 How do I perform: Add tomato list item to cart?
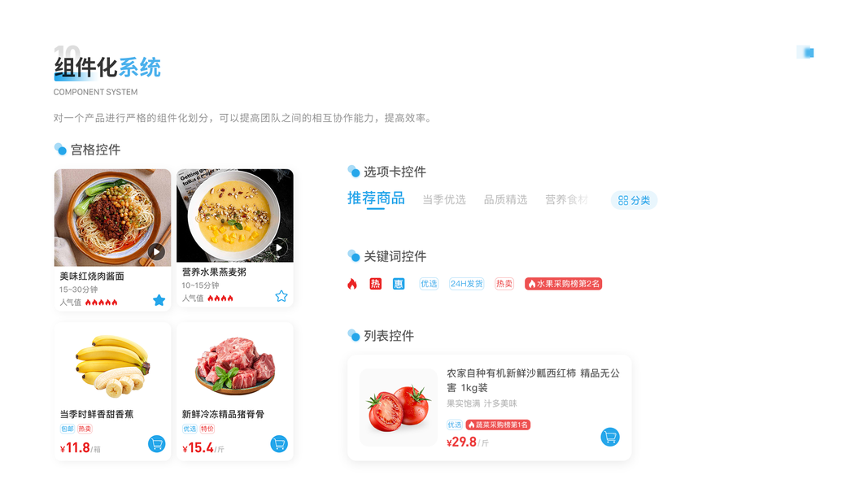610,437
